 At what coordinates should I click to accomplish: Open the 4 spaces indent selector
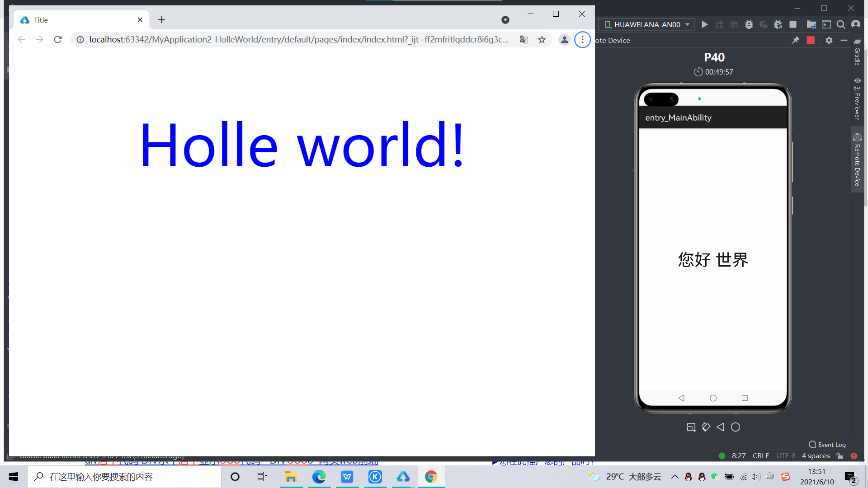[x=816, y=455]
